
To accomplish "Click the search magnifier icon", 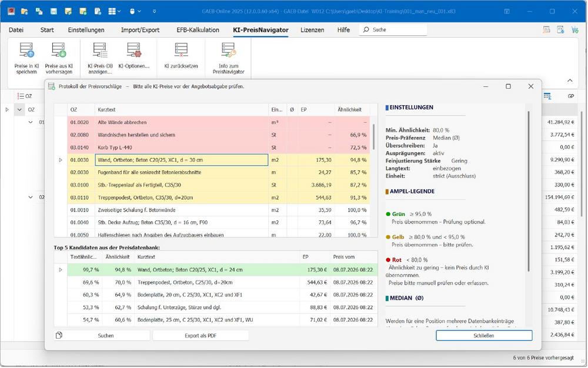I will pyautogui.click(x=366, y=29).
